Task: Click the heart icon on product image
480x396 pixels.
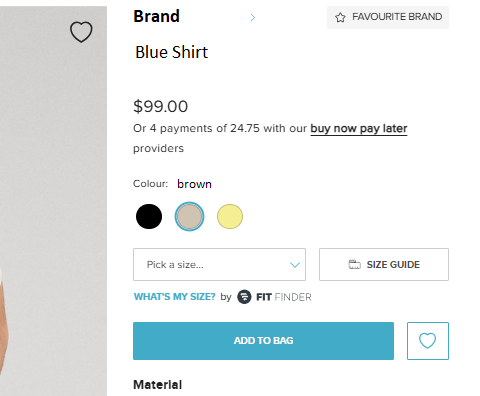Action: click(x=81, y=32)
